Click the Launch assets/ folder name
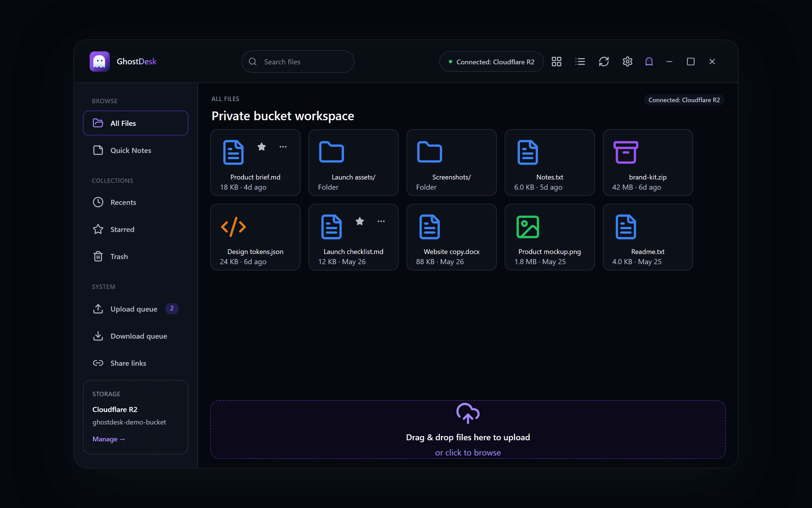The height and width of the screenshot is (508, 812). [x=353, y=177]
